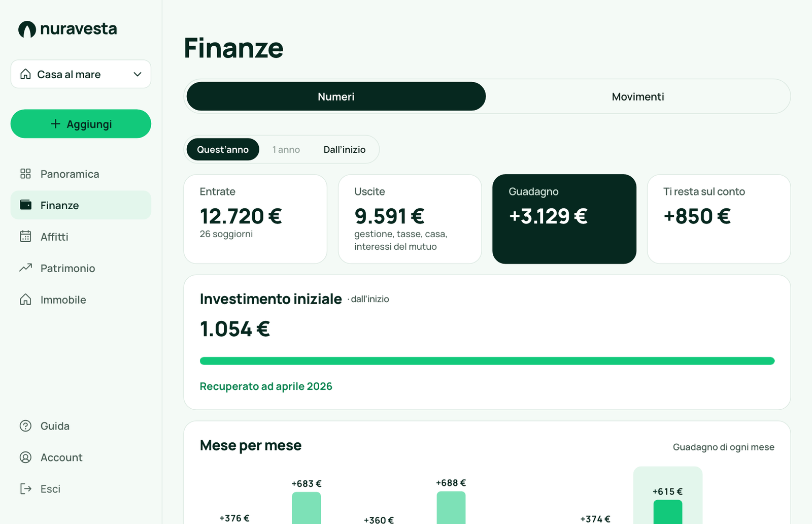This screenshot has width=812, height=524.
Task: Click the Ti resta sul conto card
Action: (x=719, y=219)
